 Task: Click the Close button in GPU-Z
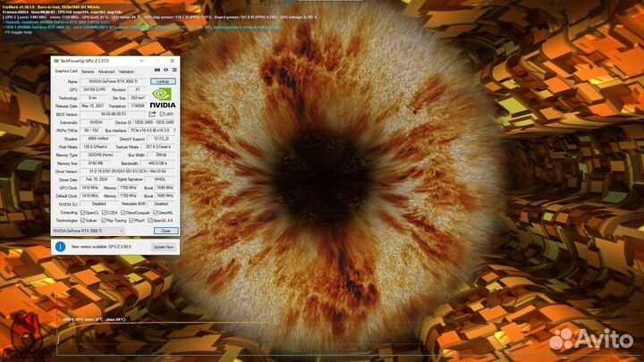[164, 230]
